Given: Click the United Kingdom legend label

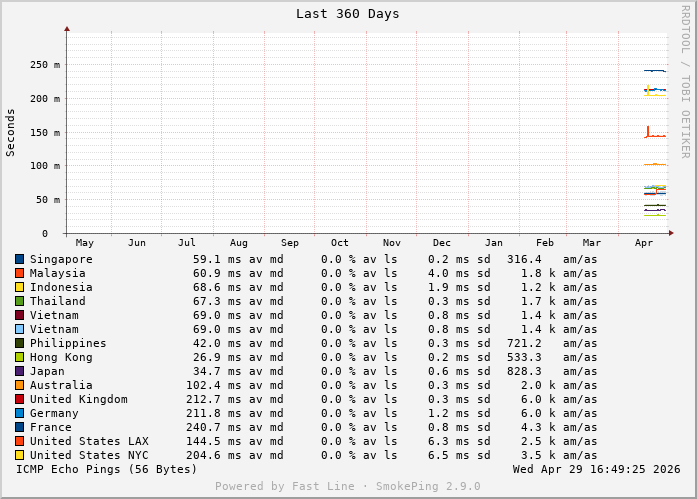Looking at the screenshot, I should [x=78, y=399].
